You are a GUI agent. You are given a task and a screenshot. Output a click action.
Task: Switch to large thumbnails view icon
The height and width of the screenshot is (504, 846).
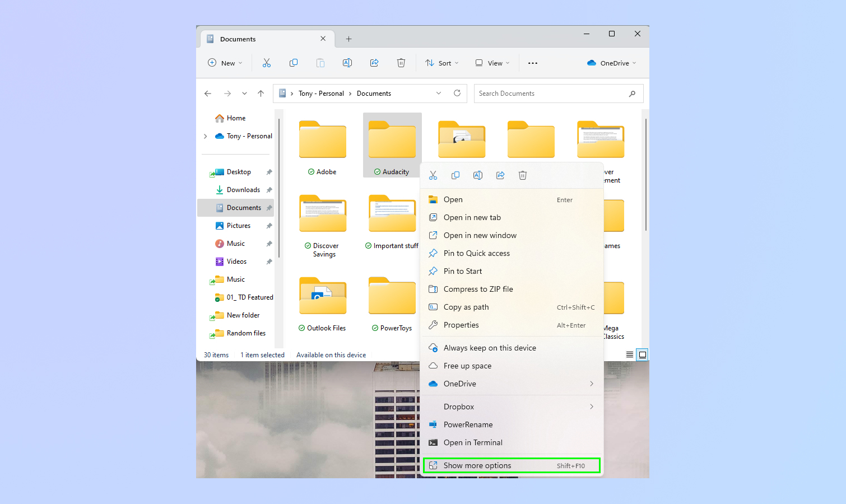643,354
